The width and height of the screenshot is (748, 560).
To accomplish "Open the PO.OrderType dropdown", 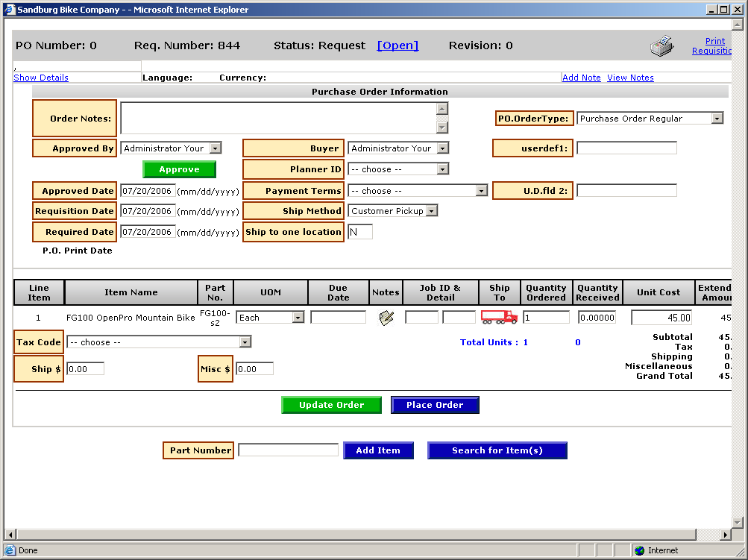I will 717,119.
